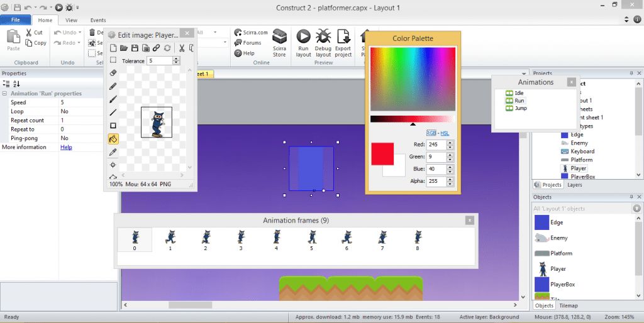
Task: Switch to the Events ribbon tab
Action: point(98,19)
